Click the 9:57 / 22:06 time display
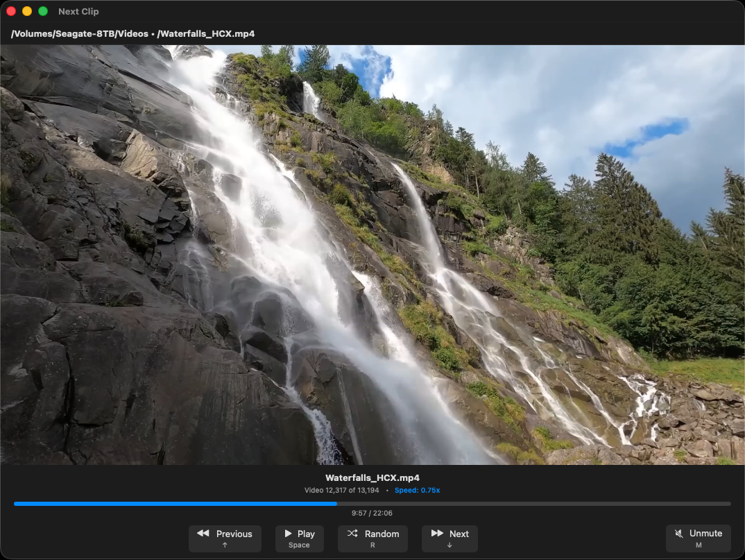This screenshot has height=560, width=745. (x=372, y=514)
